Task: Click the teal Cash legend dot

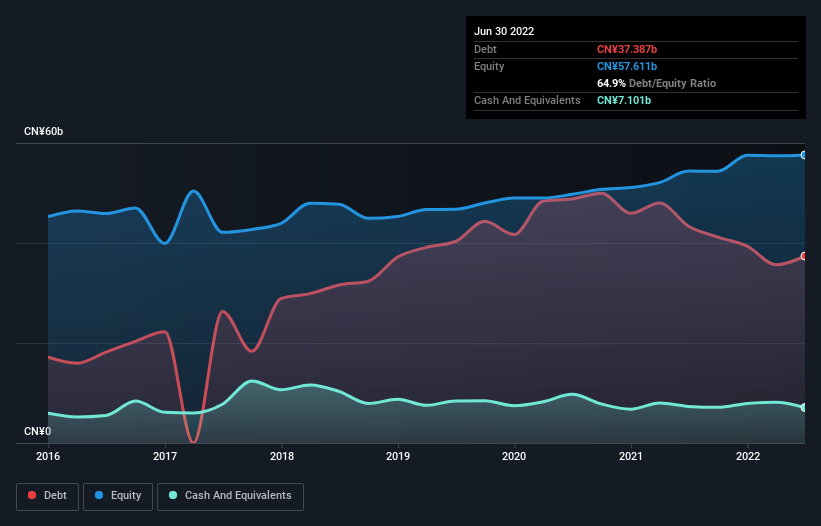Action: coord(173,495)
